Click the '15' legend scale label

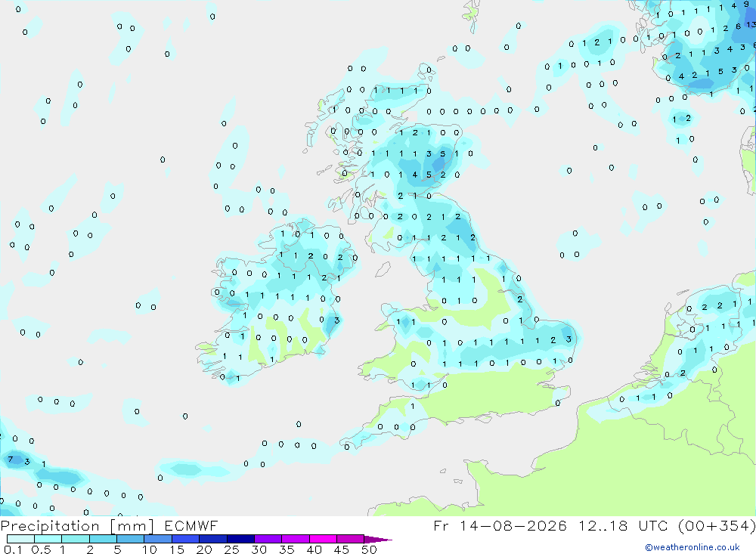[177, 549]
